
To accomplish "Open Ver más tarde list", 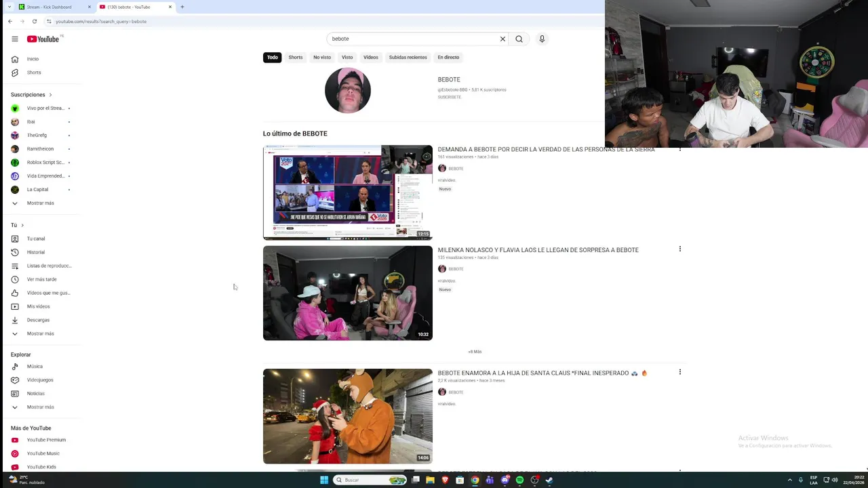I will point(41,279).
